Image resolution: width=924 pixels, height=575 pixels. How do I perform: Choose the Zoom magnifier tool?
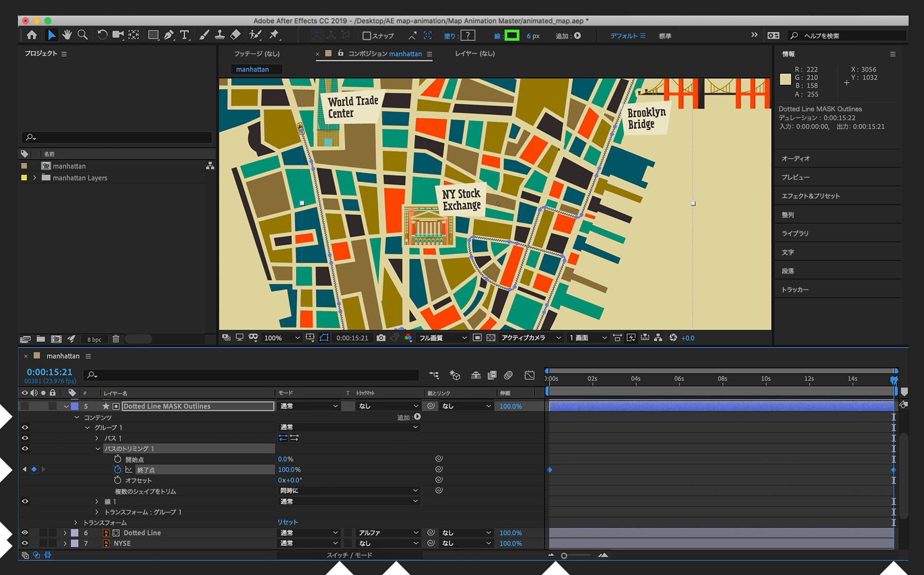(82, 35)
